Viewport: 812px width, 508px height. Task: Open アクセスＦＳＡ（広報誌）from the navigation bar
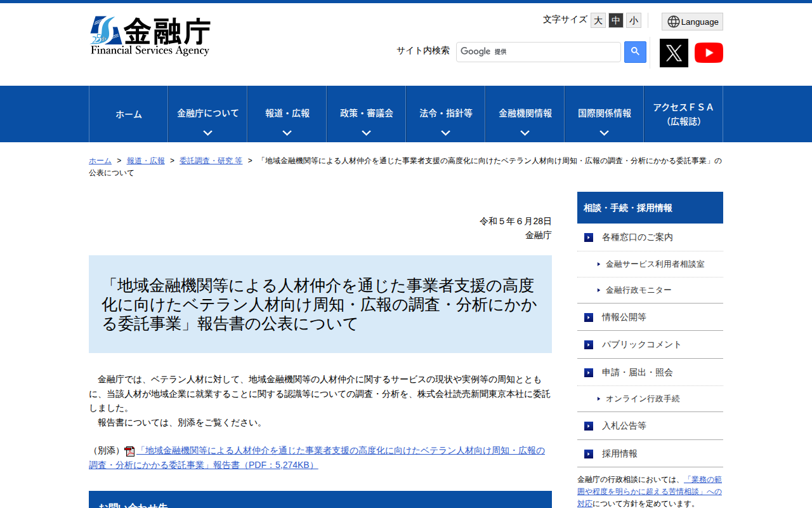683,114
